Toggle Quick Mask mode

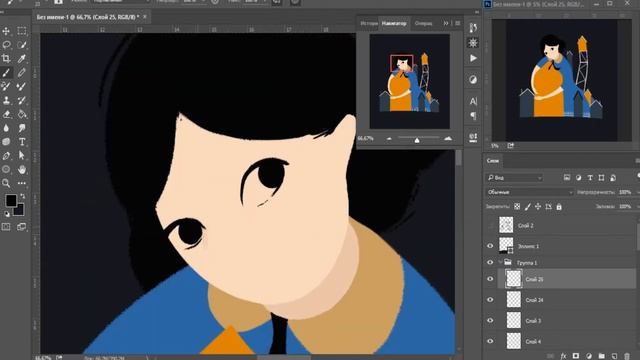point(6,227)
